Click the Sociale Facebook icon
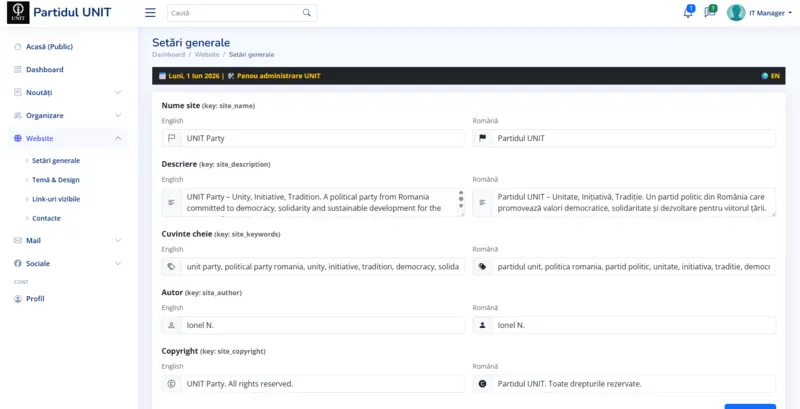This screenshot has width=800, height=409. [x=18, y=264]
